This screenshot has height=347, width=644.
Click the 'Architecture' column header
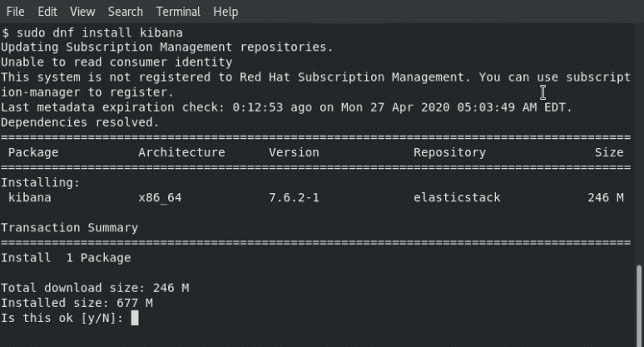(181, 152)
